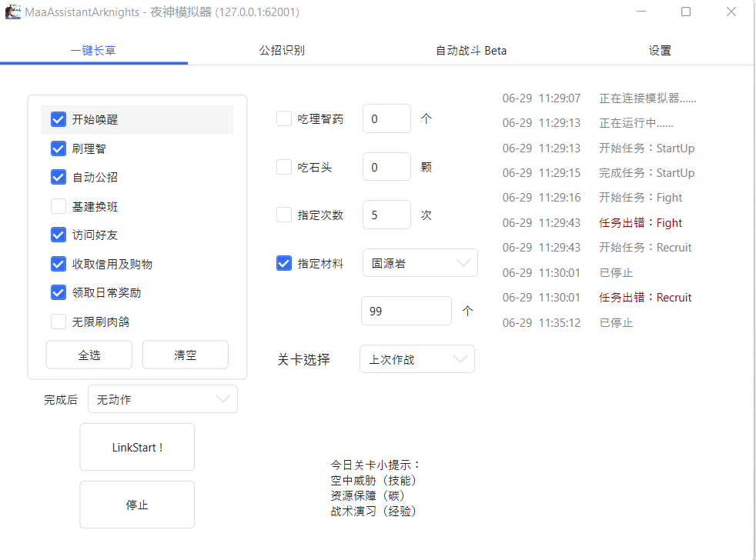756x560 pixels.
Task: Toggle the 访问好友 checkbox
Action: (59, 235)
